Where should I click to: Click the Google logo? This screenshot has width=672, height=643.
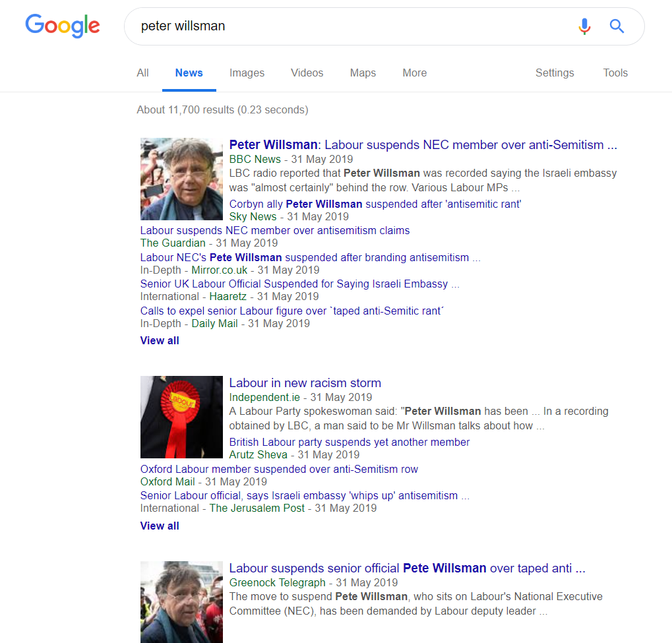(63, 26)
